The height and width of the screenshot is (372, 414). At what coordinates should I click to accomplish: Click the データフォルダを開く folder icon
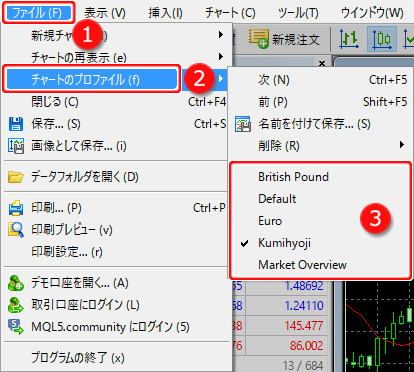(x=16, y=177)
